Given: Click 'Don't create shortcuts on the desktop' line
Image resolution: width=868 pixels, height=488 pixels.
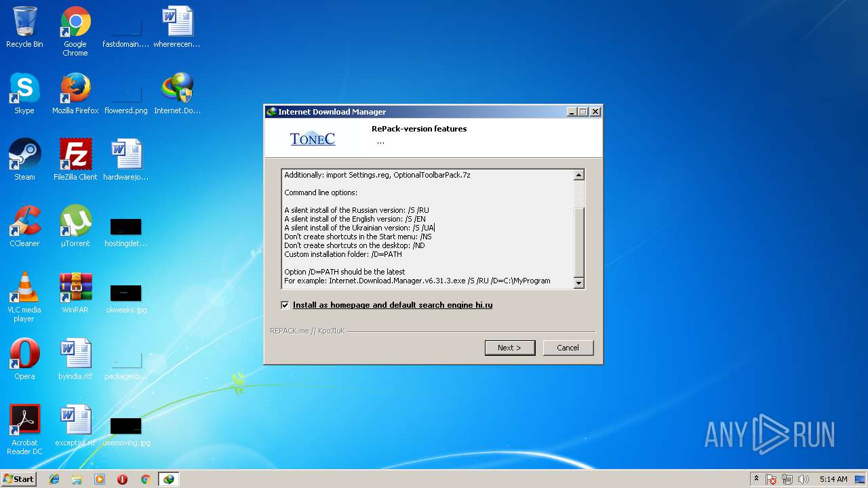Looking at the screenshot, I should point(355,245).
